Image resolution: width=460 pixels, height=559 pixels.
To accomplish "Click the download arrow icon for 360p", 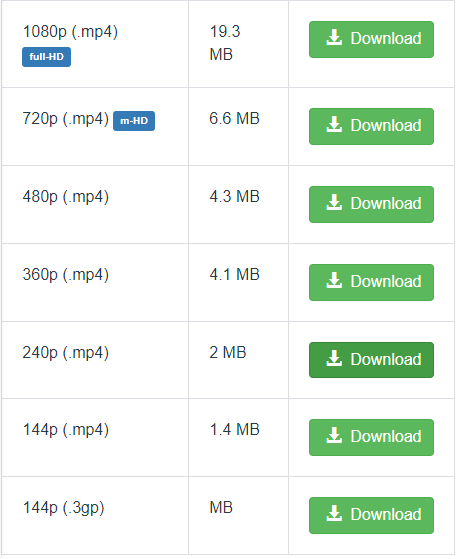I will [334, 281].
